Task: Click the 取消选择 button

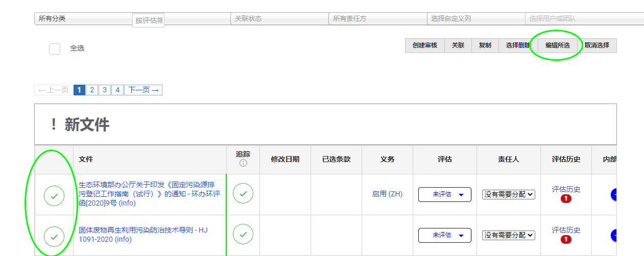Action: point(597,45)
